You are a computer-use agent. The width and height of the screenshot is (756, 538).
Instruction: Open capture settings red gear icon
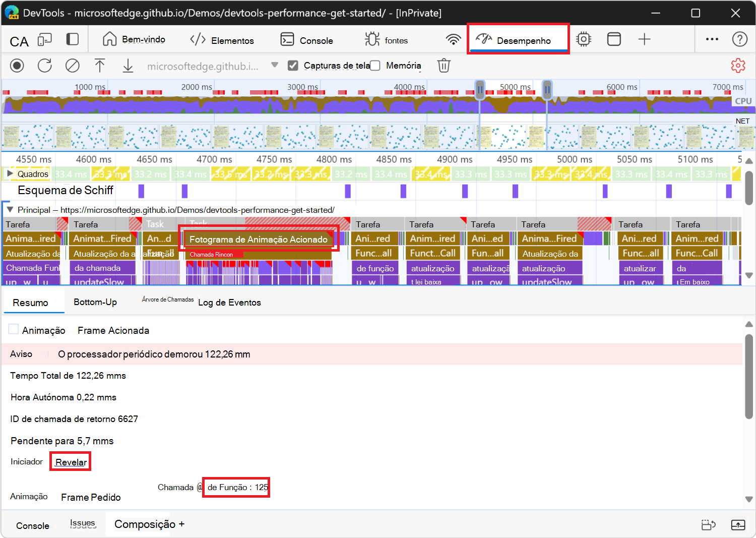tap(738, 66)
